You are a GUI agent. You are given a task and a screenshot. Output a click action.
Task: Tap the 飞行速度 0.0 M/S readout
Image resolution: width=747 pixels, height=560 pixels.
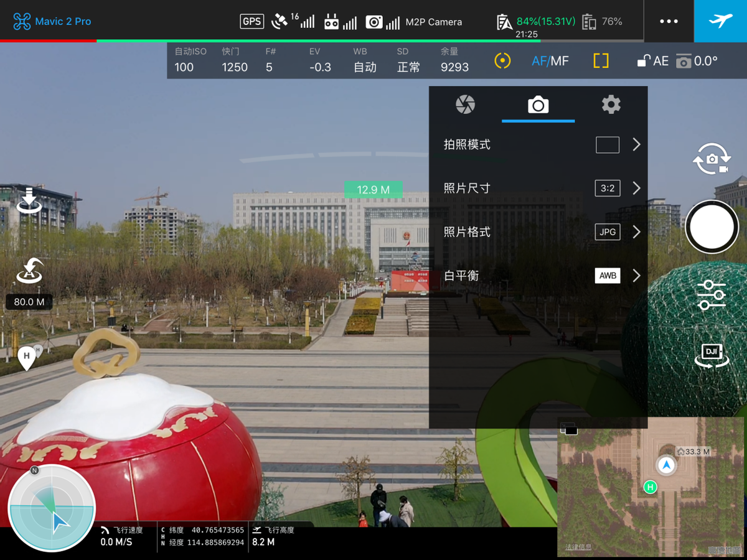(122, 536)
